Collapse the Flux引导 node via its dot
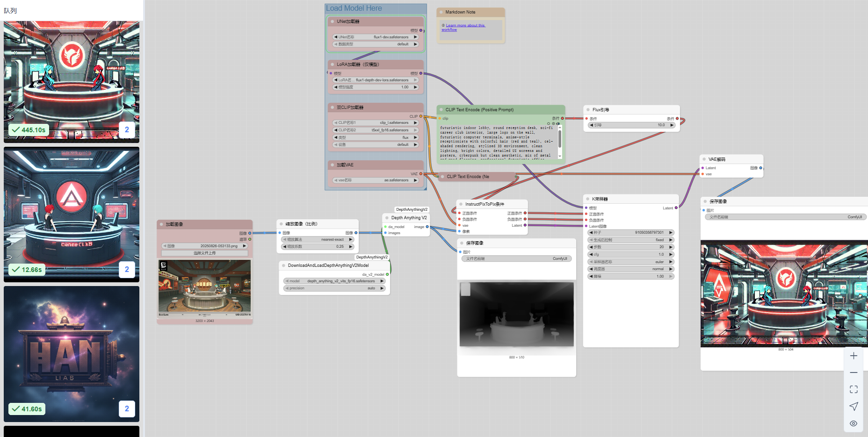This screenshot has height=437, width=868. 588,109
